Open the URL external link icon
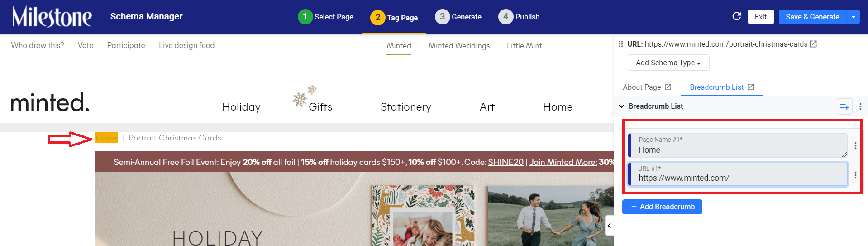 tap(813, 44)
